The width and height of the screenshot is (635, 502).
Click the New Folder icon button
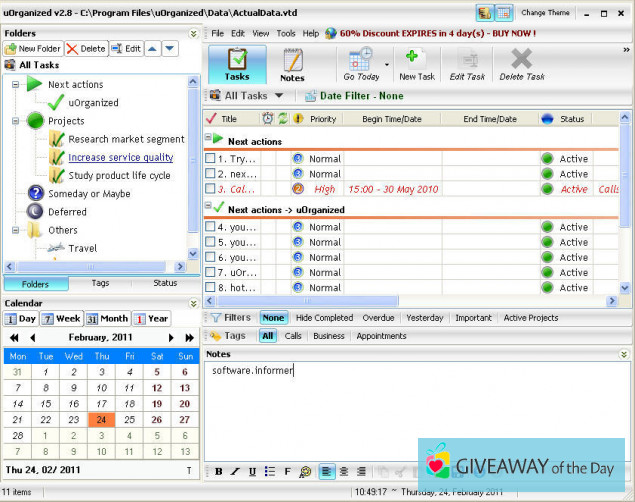[34, 48]
